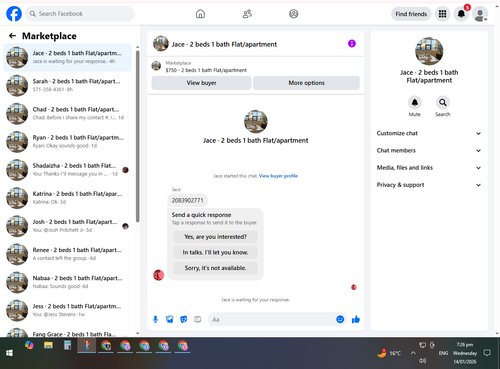Search in conversation using the magnifier icon
Screen dimensions: 500x369
[443, 103]
